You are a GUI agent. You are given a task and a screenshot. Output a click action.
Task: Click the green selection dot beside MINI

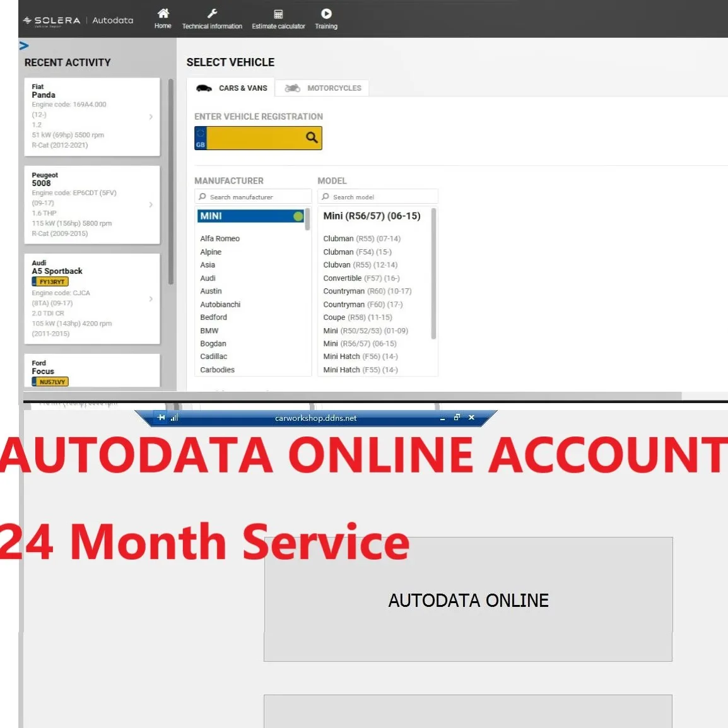pyautogui.click(x=296, y=216)
